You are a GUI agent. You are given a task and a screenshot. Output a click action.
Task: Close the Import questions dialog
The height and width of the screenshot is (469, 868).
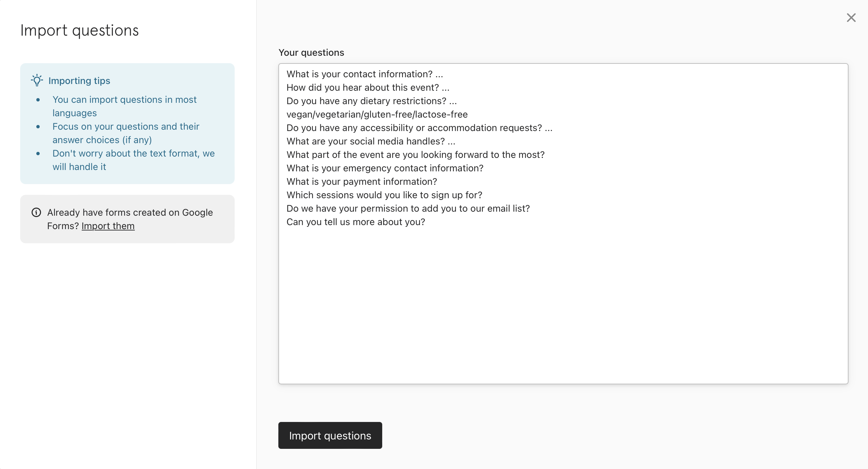click(851, 18)
